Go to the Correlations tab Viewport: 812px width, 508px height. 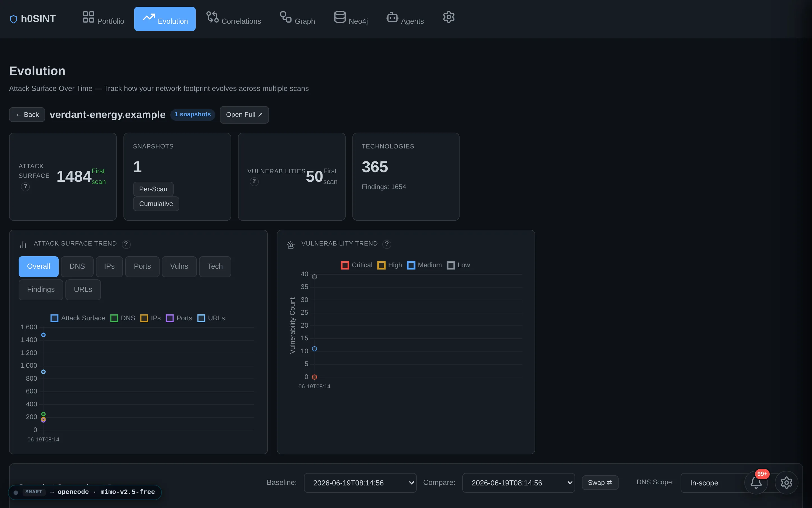(233, 19)
